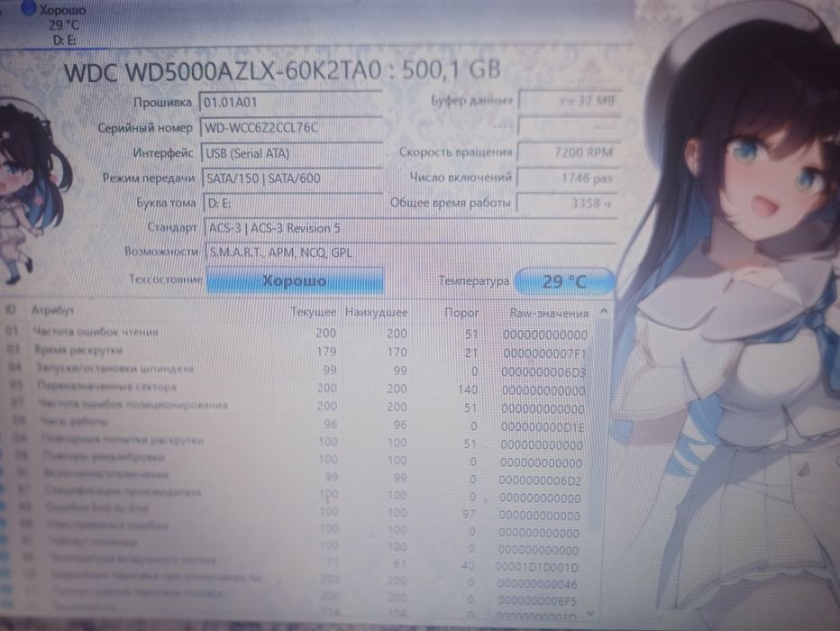Click the Текущее column header
The image size is (840, 631).
coord(314,312)
